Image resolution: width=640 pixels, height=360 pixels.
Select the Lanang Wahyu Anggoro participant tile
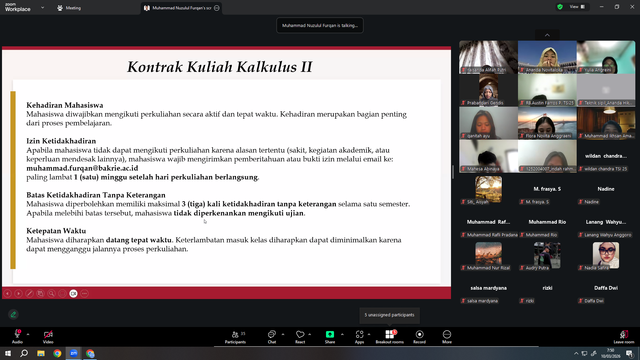[606, 222]
